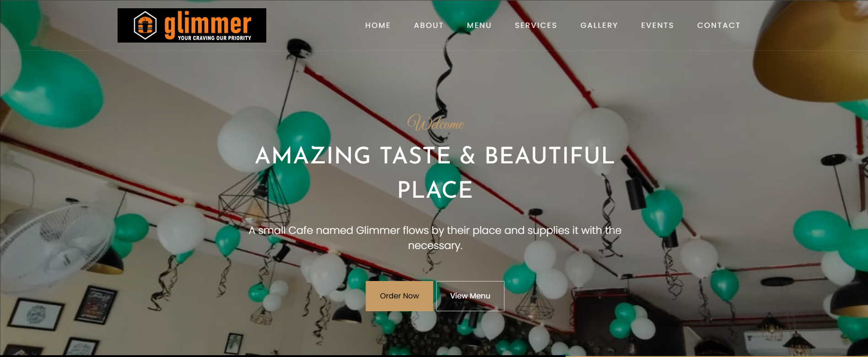Viewport: 868px width, 357px height.
Task: Navigate to Services in the header
Action: point(536,25)
